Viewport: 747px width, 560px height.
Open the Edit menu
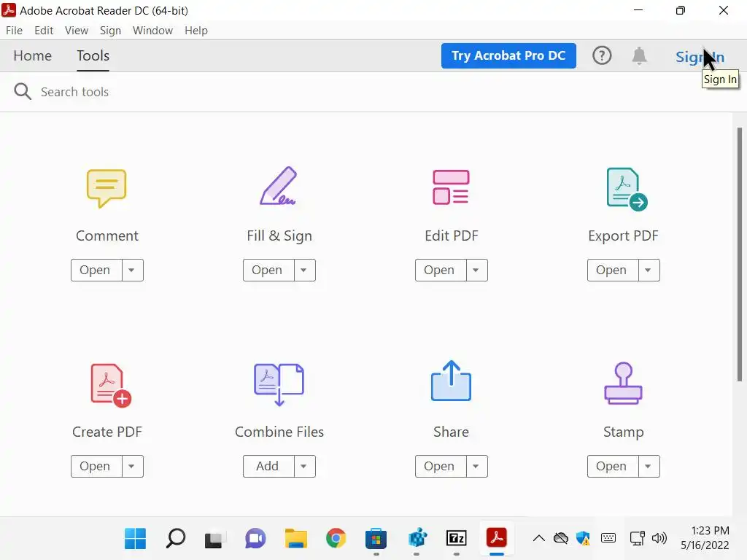pos(44,31)
